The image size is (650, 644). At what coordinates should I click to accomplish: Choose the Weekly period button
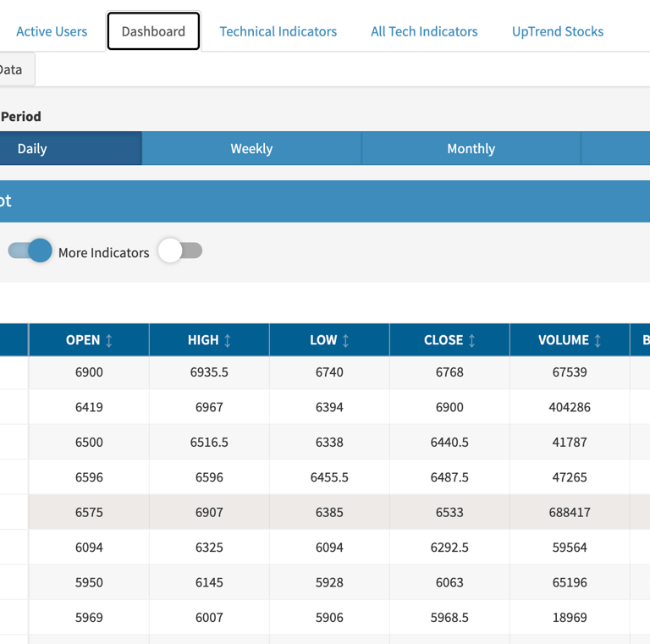(x=251, y=148)
